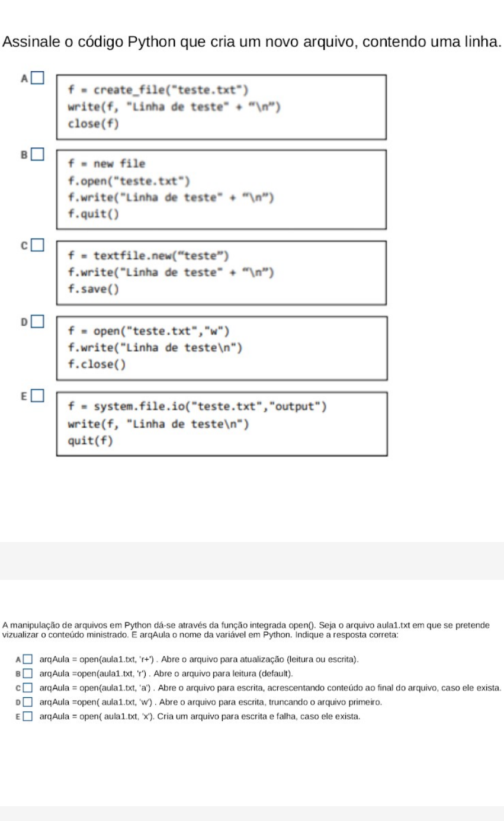The image size is (504, 821).
Task: Tick checkbox C for the 'a' append answer
Action: point(28,688)
